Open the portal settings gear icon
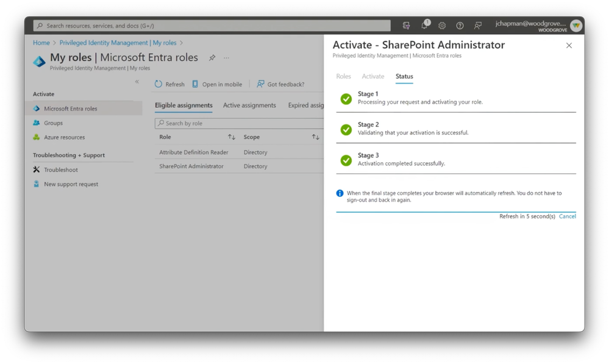 pos(442,26)
